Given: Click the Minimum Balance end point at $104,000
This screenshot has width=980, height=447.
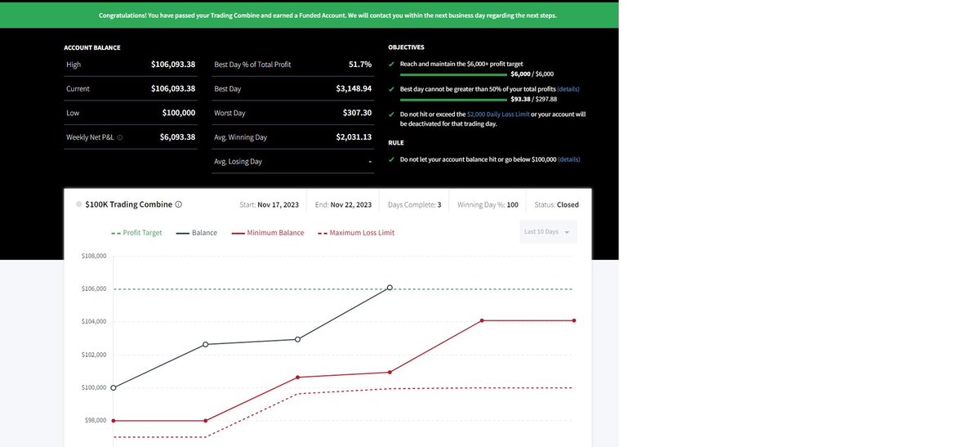Looking at the screenshot, I should point(574,320).
